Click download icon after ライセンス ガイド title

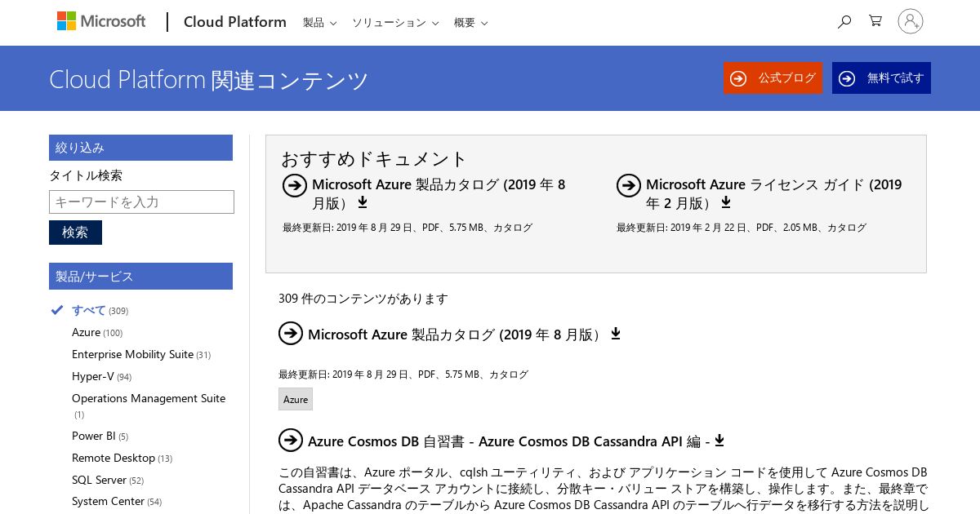coord(725,202)
